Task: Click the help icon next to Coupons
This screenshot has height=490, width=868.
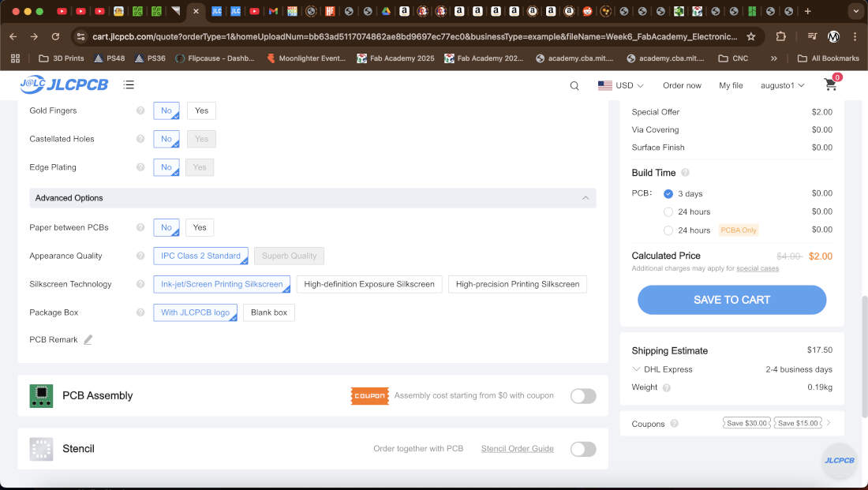Action: coord(674,424)
